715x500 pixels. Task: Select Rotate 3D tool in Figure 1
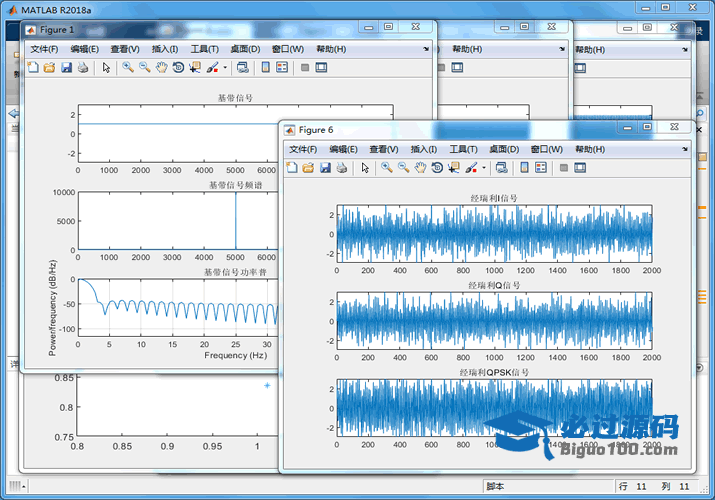[178, 67]
